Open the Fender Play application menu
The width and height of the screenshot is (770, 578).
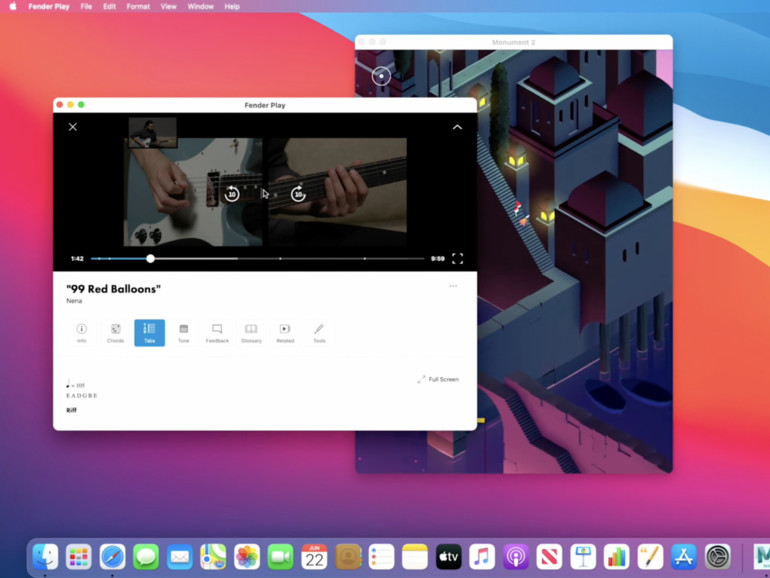[49, 6]
